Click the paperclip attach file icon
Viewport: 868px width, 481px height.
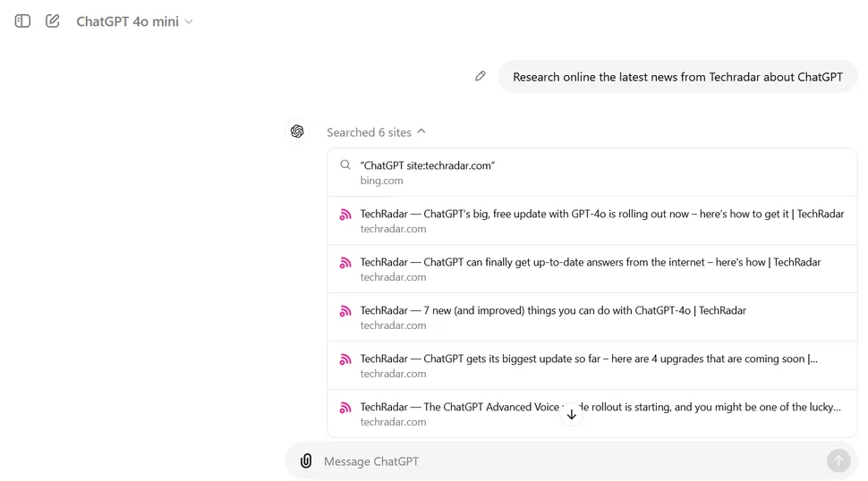tap(306, 461)
